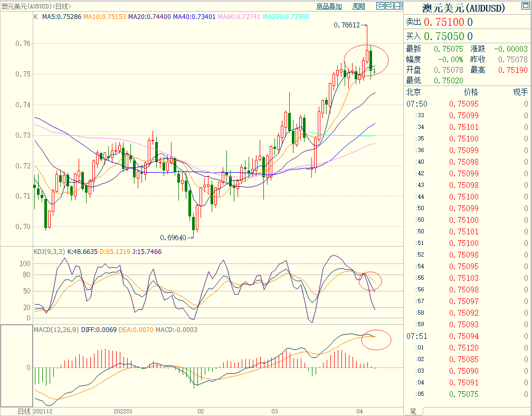Click the left arrow icon in chart header

[x=380, y=6]
